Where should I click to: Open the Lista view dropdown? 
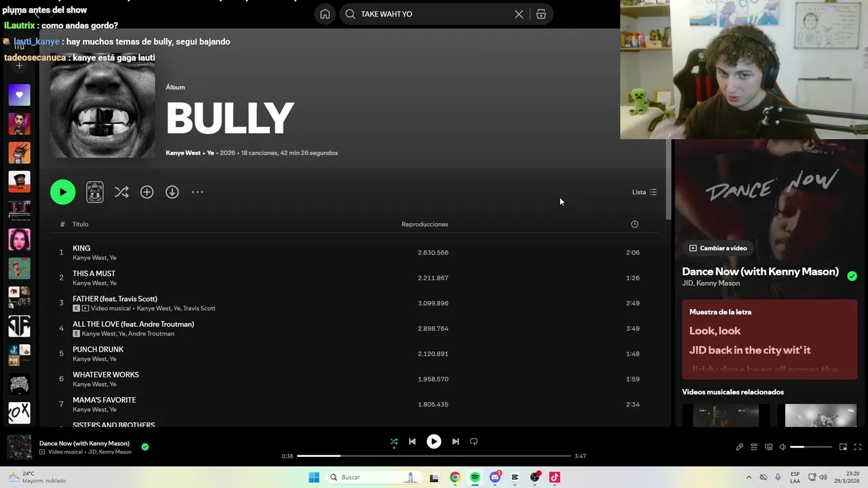point(644,192)
